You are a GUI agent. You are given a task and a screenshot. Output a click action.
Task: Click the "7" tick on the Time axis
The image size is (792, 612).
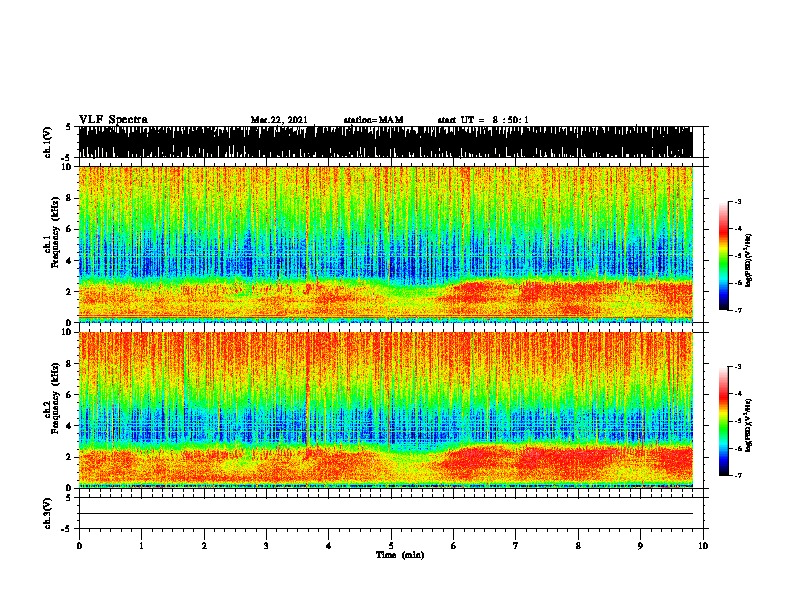click(x=516, y=546)
